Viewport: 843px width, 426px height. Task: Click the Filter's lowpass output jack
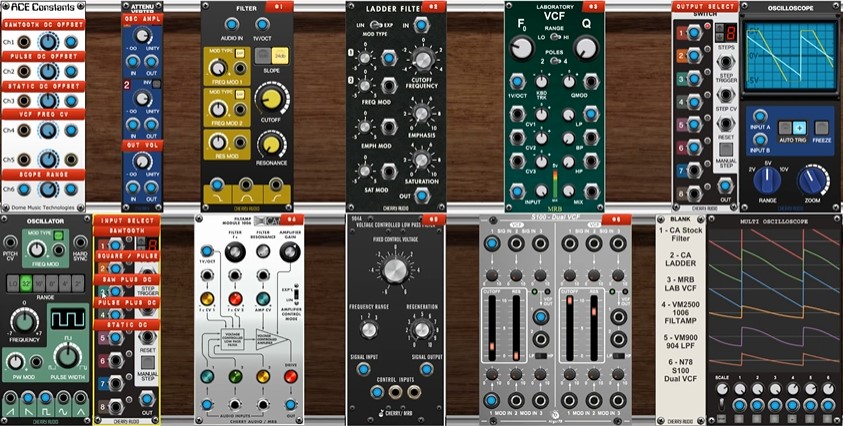coord(217,184)
